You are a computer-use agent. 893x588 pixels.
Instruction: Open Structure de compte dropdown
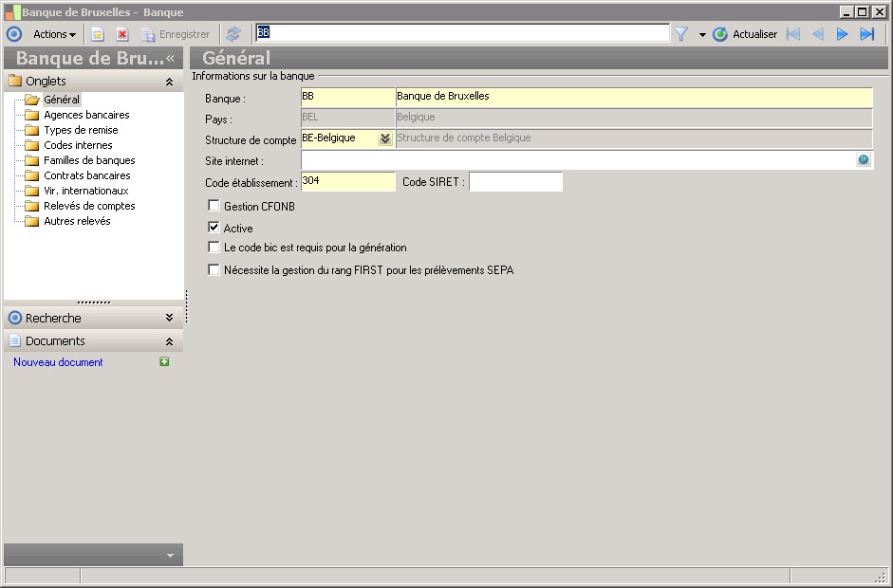click(x=385, y=138)
